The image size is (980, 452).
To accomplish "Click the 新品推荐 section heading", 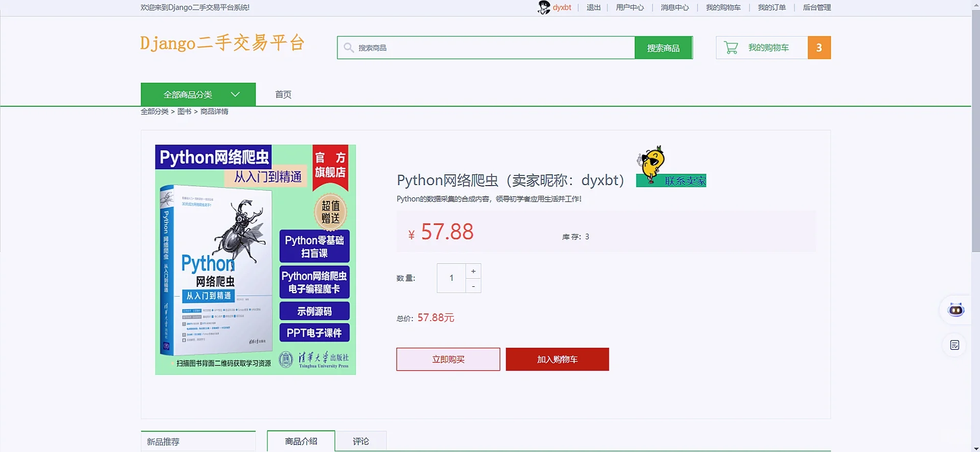I will click(163, 441).
